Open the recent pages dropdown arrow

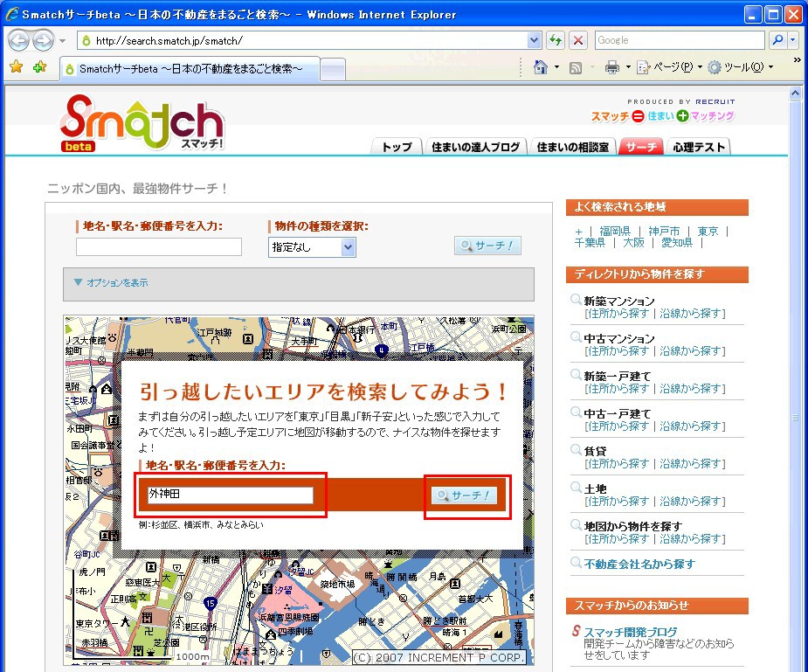pos(62,40)
